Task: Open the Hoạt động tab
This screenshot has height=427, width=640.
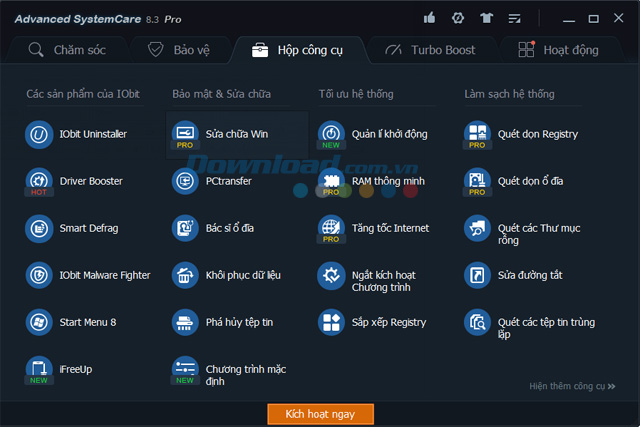Action: 567,50
